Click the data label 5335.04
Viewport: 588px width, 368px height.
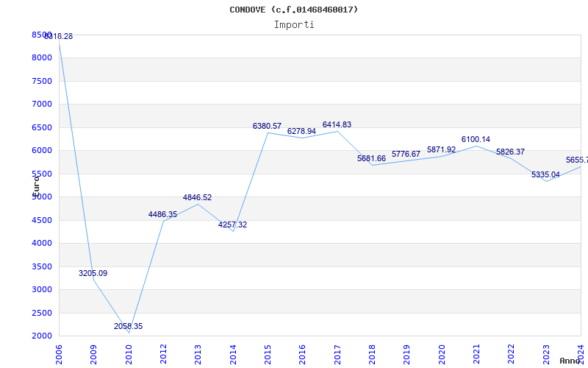tap(545, 174)
